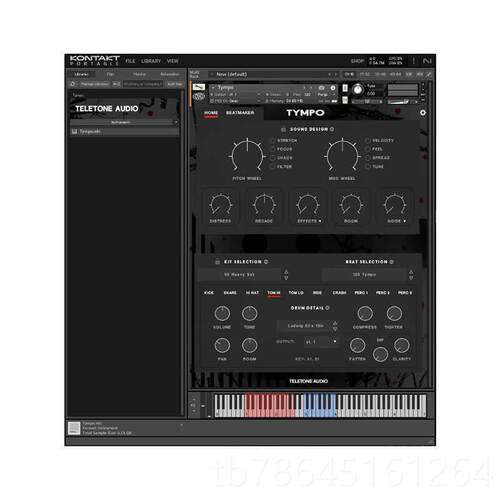Select the CRASH drum tab
Image resolution: width=500 pixels, height=500 pixels.
coord(339,293)
